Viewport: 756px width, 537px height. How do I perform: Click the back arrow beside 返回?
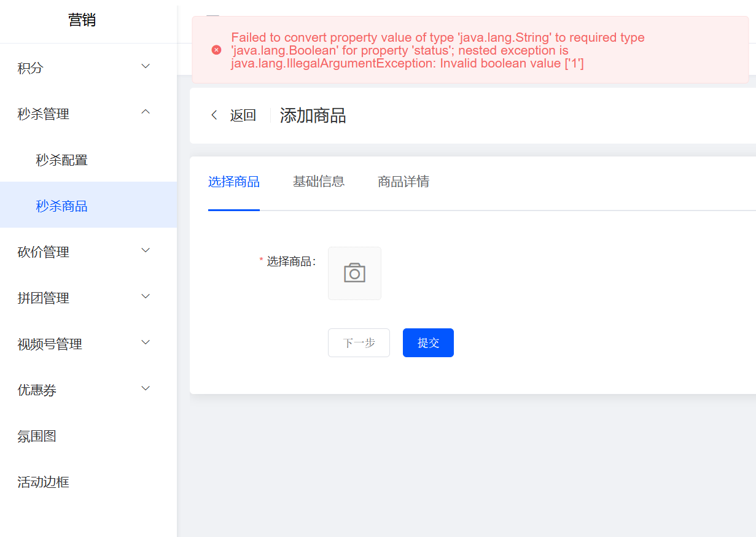[214, 115]
